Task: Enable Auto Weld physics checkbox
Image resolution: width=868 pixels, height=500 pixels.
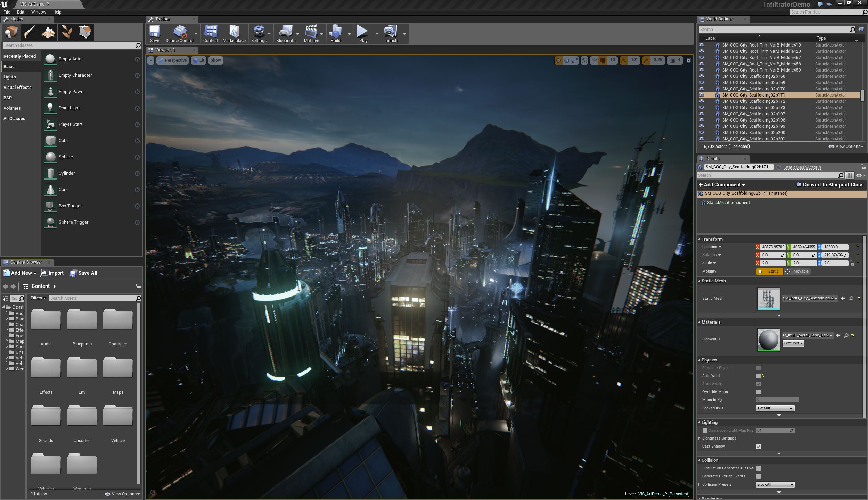Action: pyautogui.click(x=758, y=375)
